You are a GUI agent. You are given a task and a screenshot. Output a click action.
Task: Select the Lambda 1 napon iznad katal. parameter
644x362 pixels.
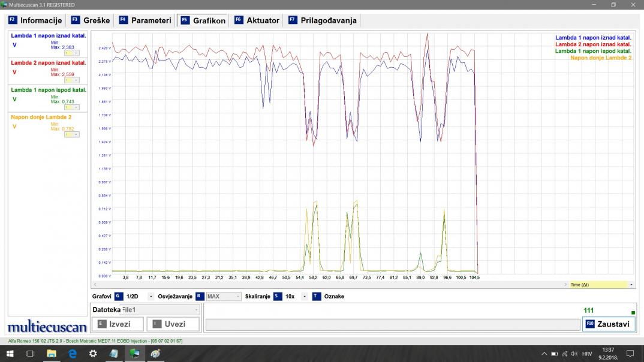(48, 36)
